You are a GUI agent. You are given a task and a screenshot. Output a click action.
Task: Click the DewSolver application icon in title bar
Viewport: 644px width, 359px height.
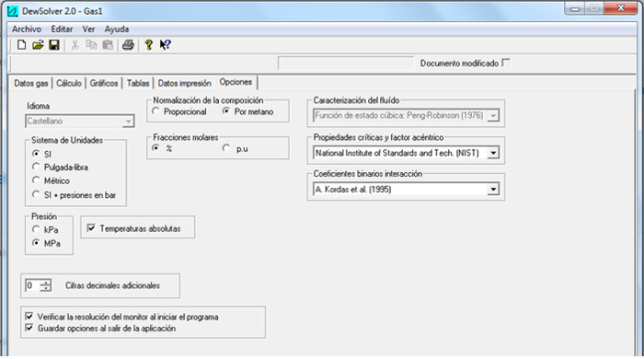coord(13,11)
